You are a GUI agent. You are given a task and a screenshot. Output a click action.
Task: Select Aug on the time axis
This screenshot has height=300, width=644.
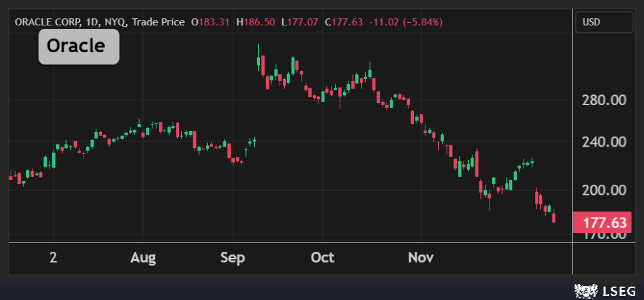143,258
